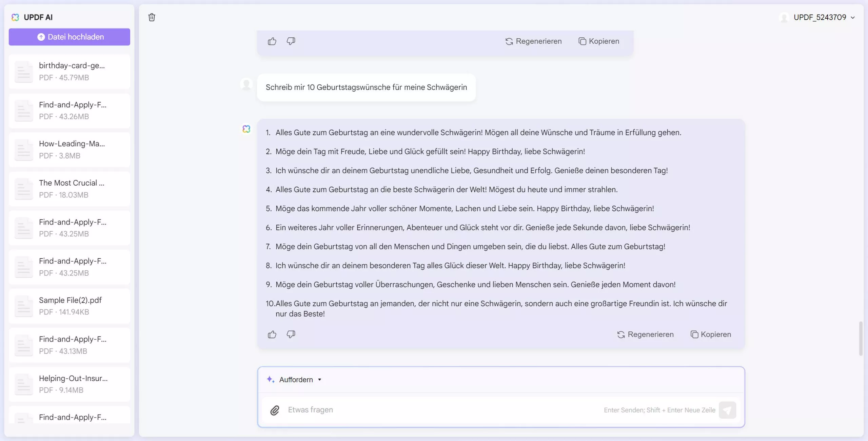Open the Find-and-Apply-F... 43.26MB file
The width and height of the screenshot is (868, 441).
tap(70, 111)
